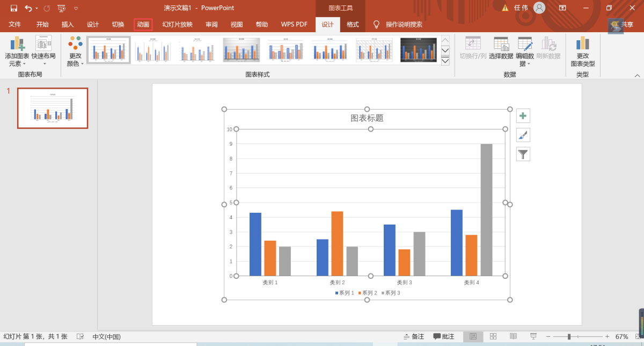Expand the chart styles gallery more arrow
The height and width of the screenshot is (346, 644).
point(445,61)
